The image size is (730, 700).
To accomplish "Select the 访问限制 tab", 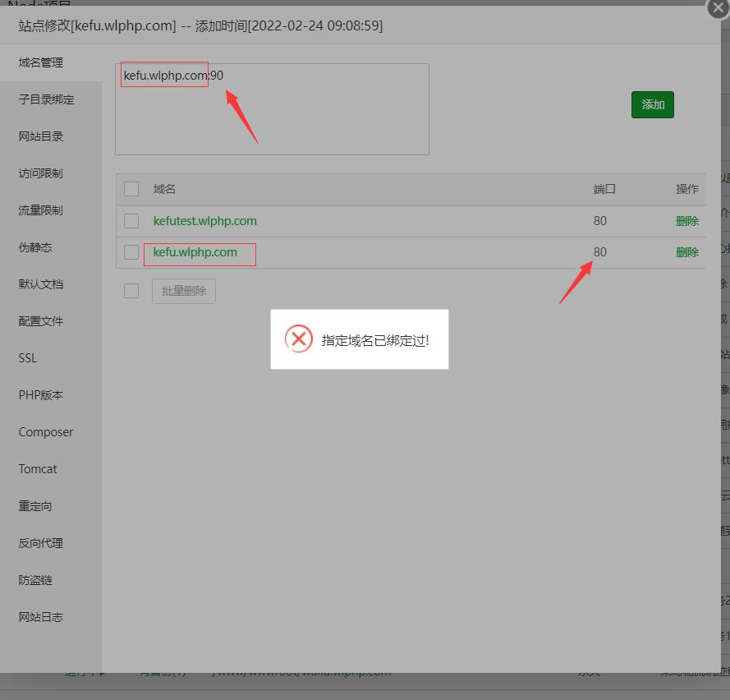I will click(41, 173).
